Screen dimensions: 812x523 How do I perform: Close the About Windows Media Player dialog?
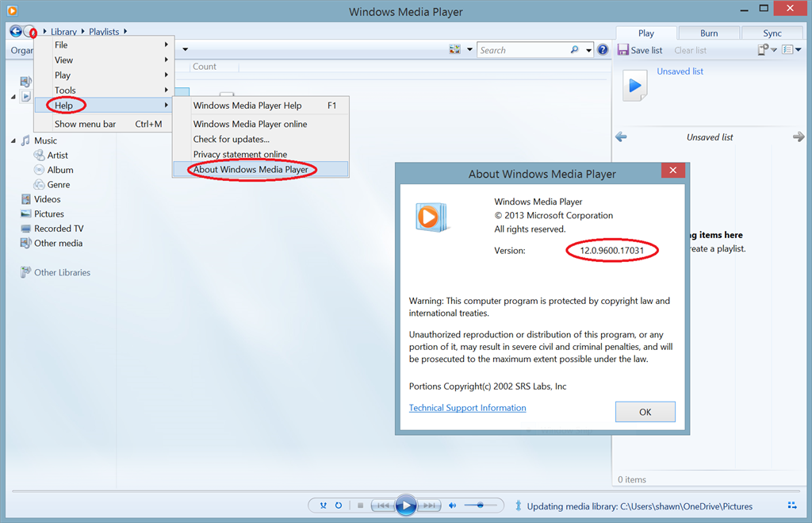(x=672, y=170)
